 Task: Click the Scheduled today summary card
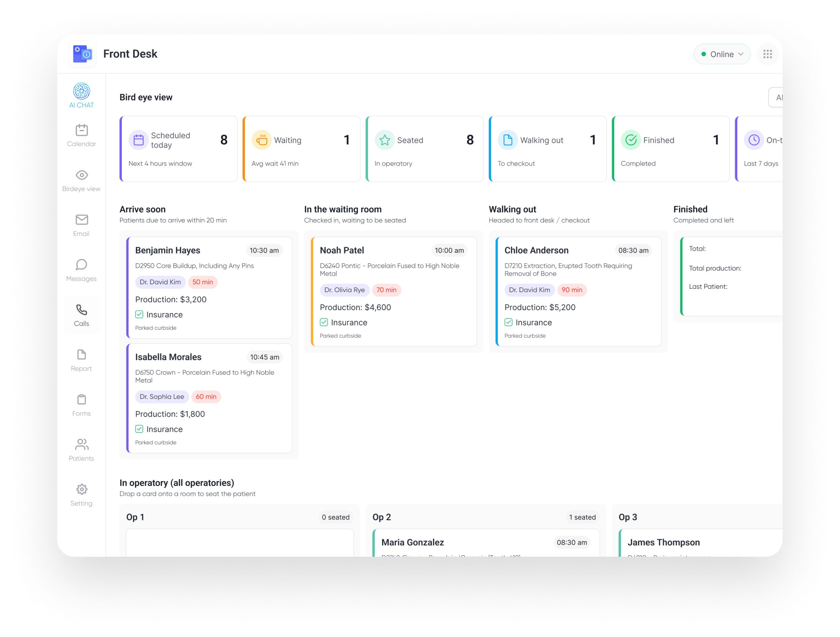(x=178, y=149)
